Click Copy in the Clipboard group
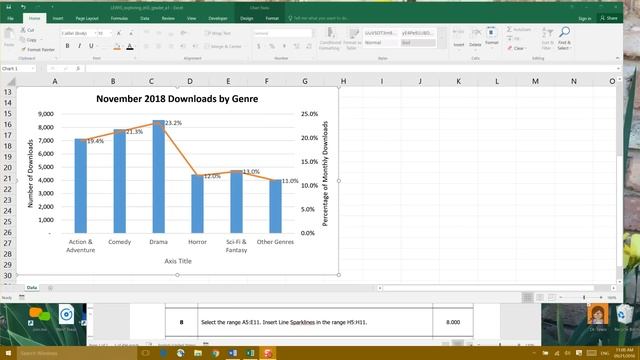 tap(29, 40)
